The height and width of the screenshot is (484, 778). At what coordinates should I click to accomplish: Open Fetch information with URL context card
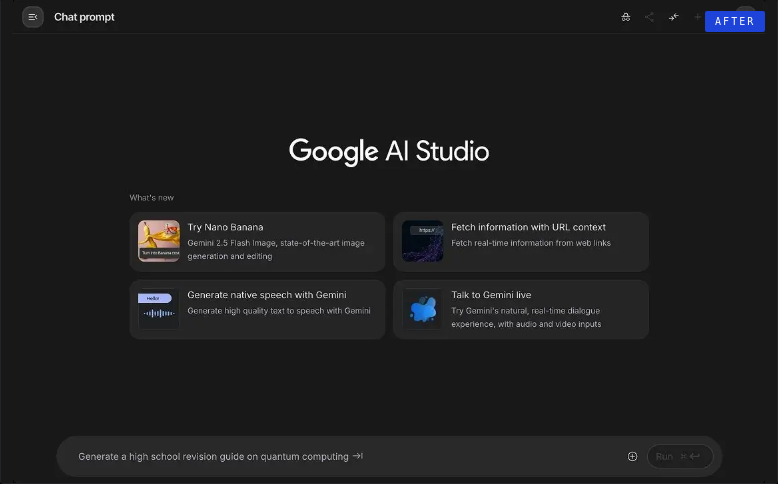point(521,242)
